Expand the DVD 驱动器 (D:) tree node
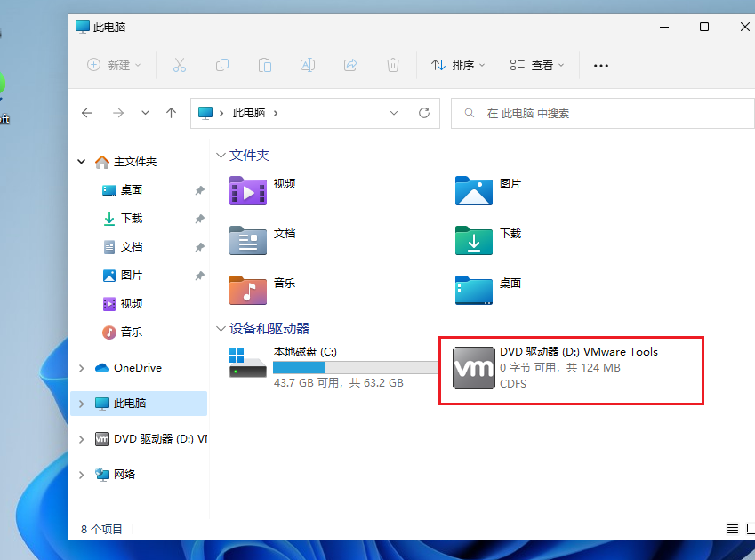Image resolution: width=755 pixels, height=560 pixels. pyautogui.click(x=82, y=439)
